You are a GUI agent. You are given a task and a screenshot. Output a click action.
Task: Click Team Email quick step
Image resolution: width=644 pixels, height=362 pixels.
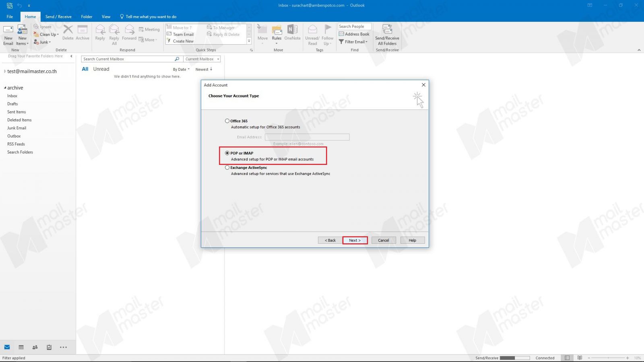[180, 35]
